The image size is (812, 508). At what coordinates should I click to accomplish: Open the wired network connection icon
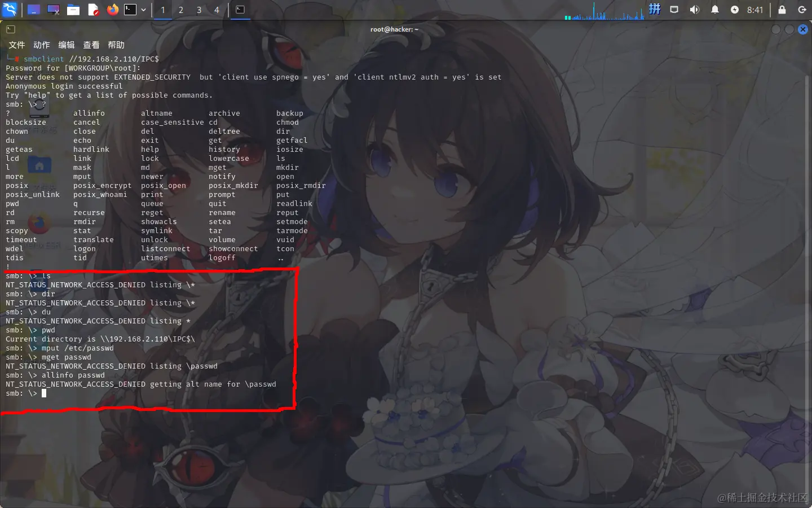[674, 10]
